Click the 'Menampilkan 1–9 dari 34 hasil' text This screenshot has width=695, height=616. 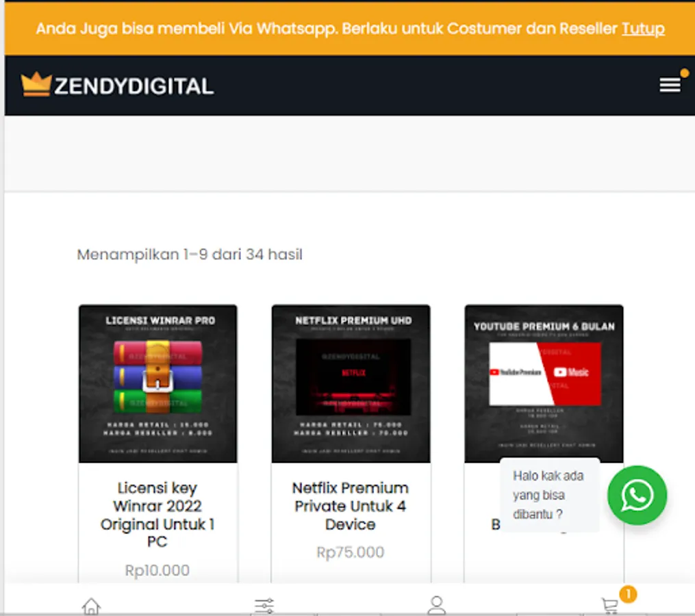click(x=190, y=255)
